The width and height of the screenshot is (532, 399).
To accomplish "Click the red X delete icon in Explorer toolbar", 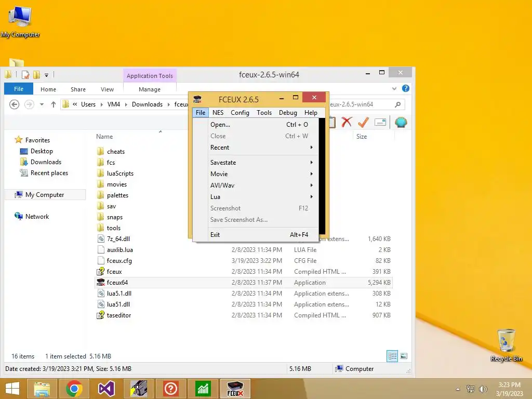I will click(347, 122).
